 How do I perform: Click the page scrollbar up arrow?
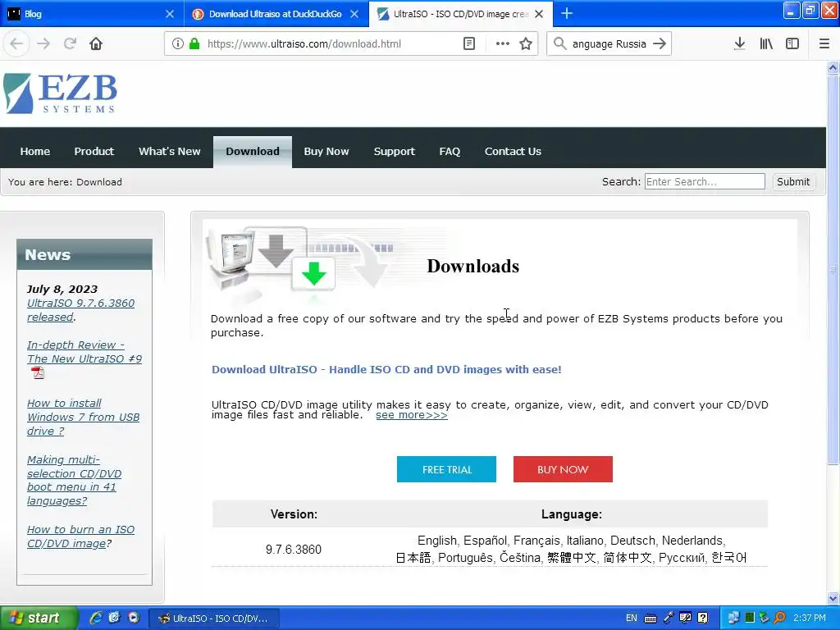click(x=833, y=67)
